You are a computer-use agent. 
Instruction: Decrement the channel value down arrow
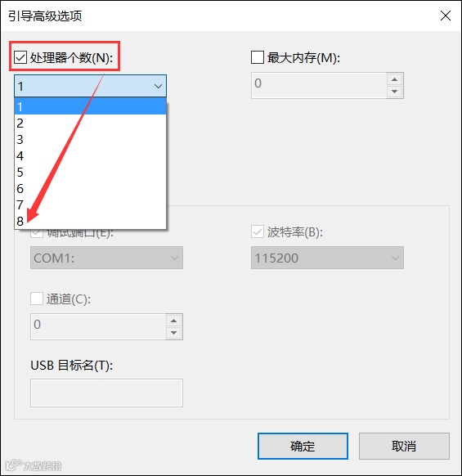[174, 333]
